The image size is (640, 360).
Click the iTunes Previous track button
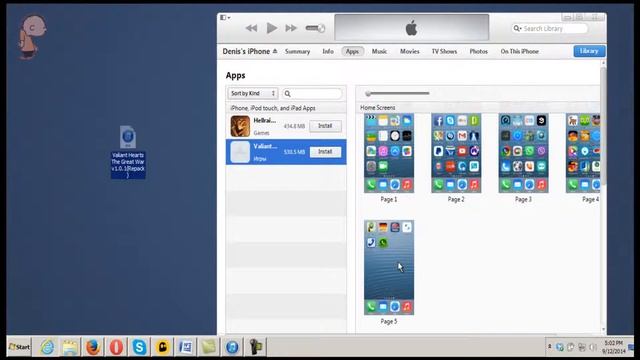tap(251, 28)
